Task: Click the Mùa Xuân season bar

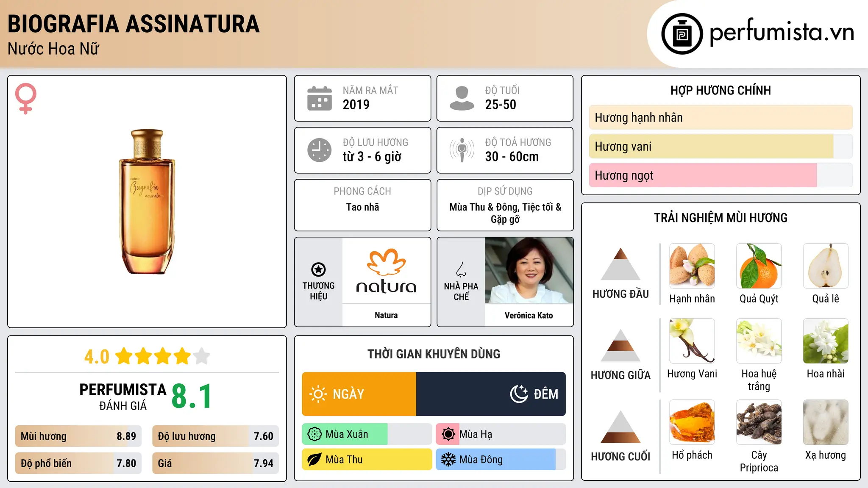Action: [367, 434]
